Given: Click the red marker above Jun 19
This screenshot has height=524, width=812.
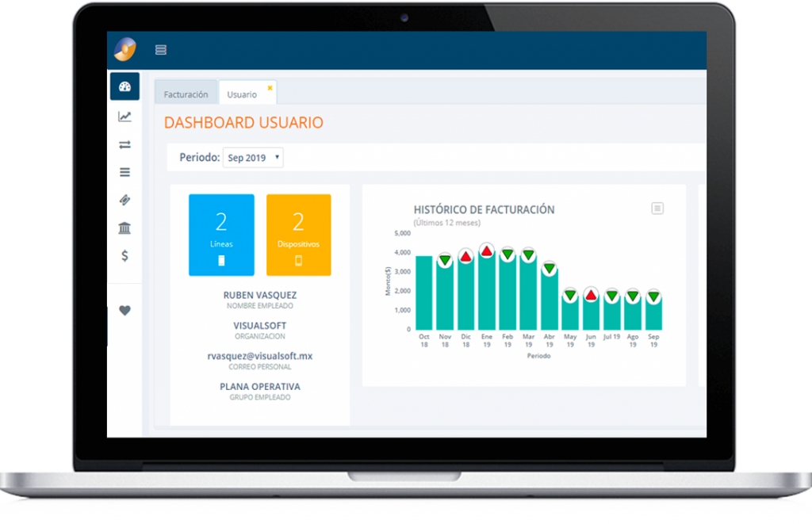Looking at the screenshot, I should 591,296.
